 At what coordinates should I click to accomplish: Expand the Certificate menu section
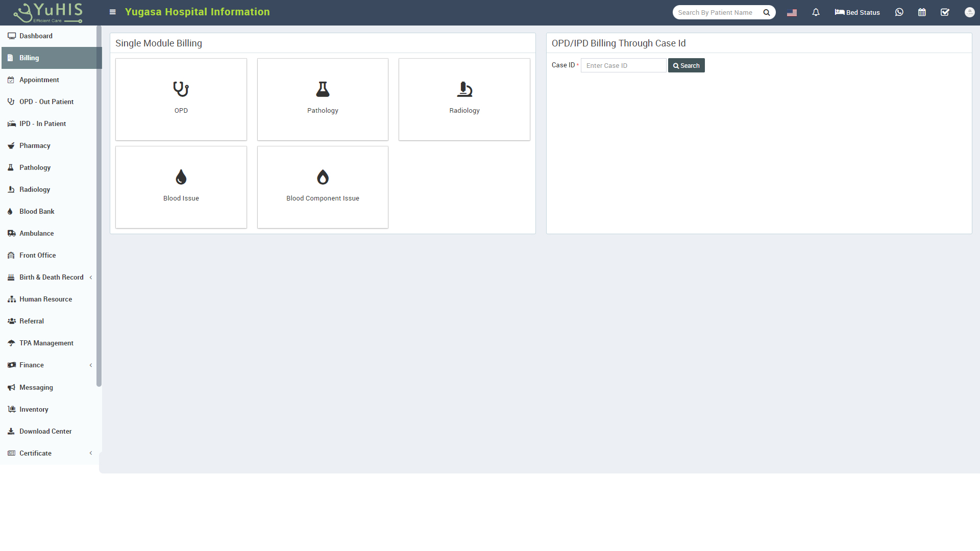(x=91, y=453)
